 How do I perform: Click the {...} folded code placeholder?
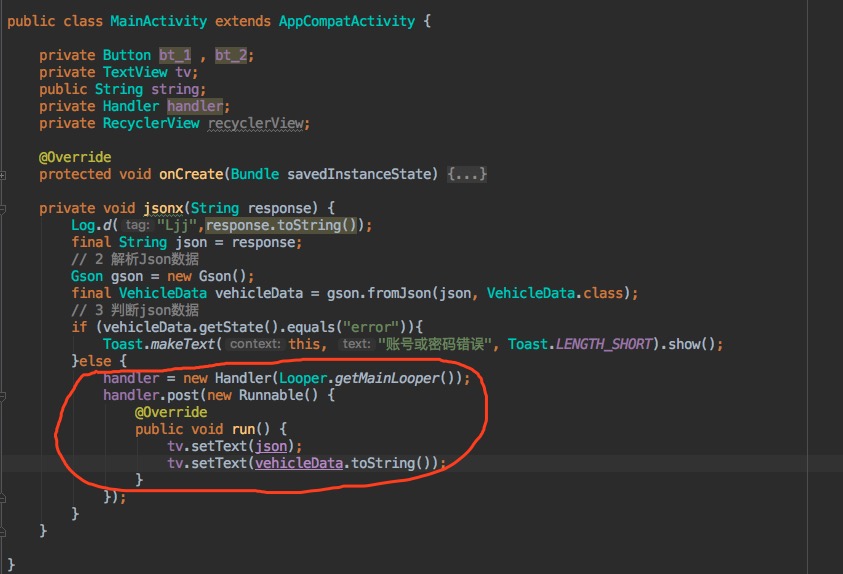[x=467, y=174]
